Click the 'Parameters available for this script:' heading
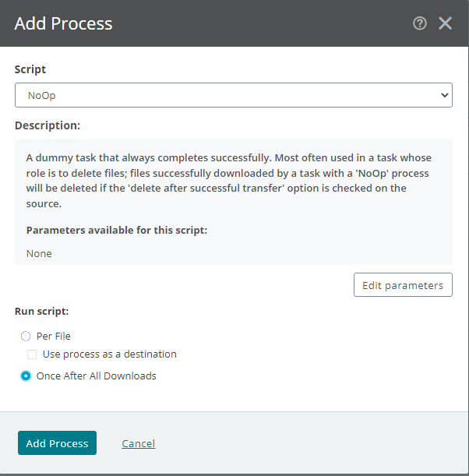This screenshot has width=469, height=476. [x=117, y=230]
